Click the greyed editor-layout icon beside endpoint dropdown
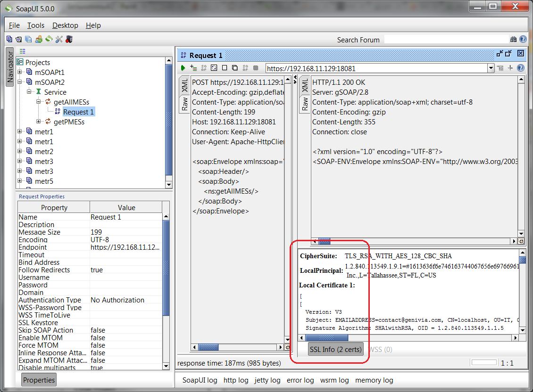Viewport: 533px width, 392px height. 500,68
